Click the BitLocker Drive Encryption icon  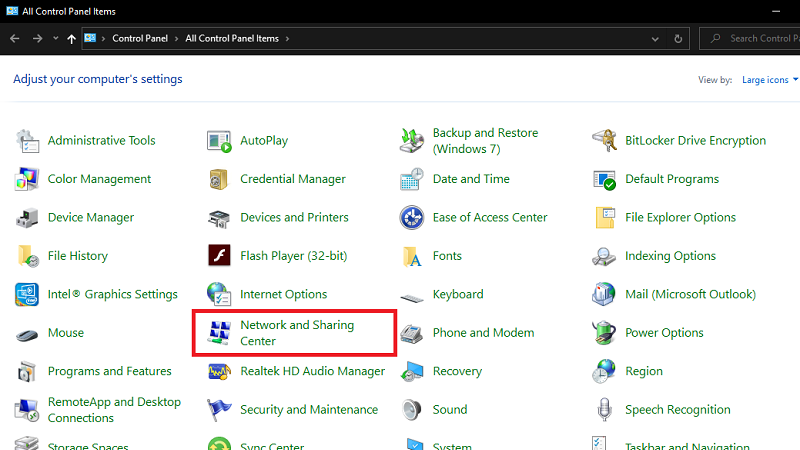(x=605, y=141)
